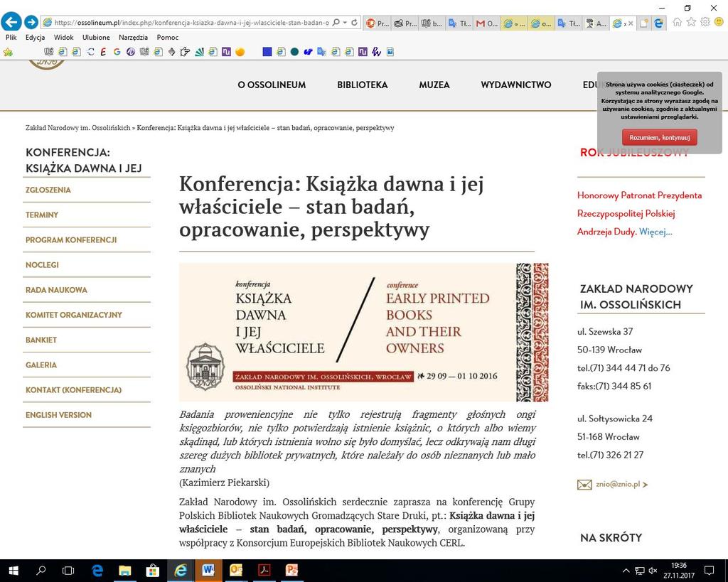This screenshot has height=582, width=728.
Task: Open the Google G favorite shortcut
Action: pos(117,52)
